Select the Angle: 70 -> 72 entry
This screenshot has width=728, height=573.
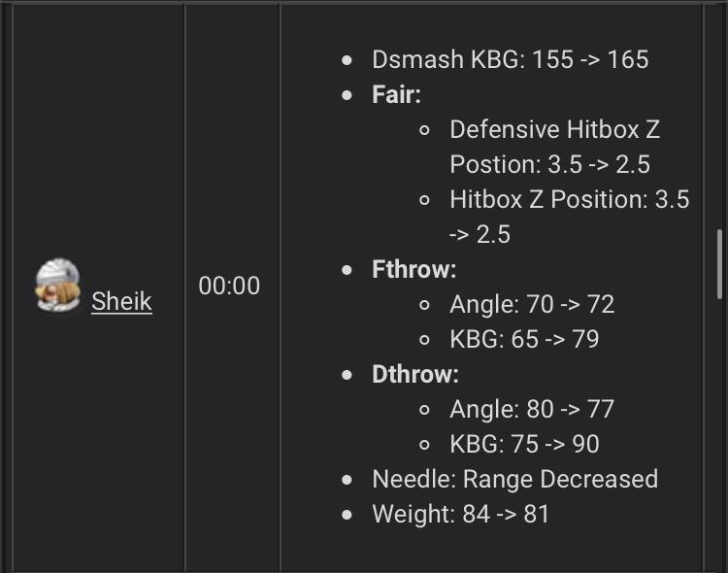coord(532,305)
